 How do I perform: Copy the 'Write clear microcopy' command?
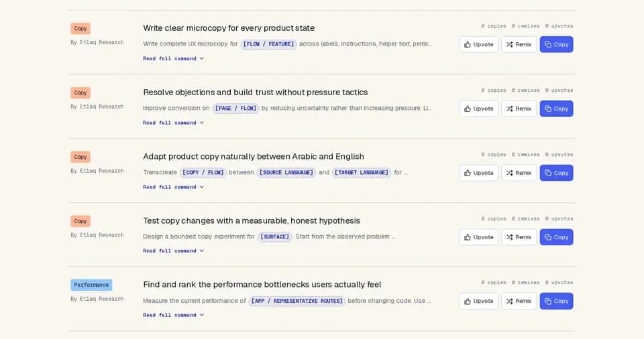(x=557, y=44)
